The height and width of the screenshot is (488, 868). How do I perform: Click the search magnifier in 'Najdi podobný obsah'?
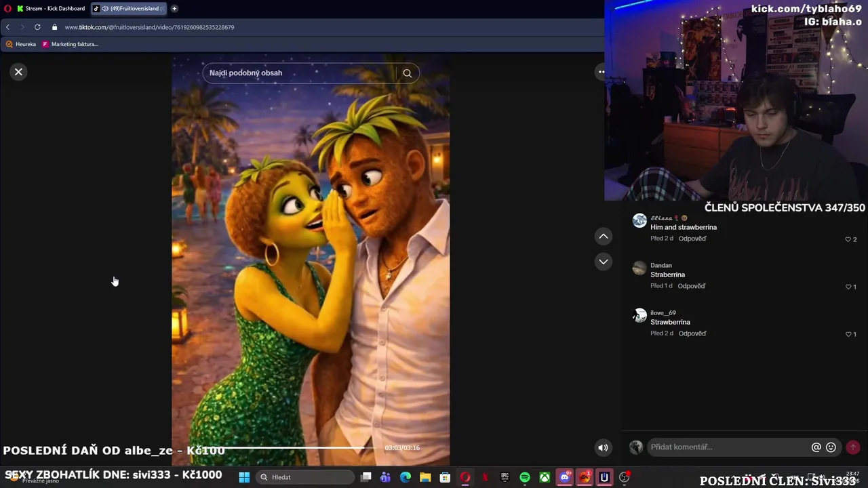(407, 73)
